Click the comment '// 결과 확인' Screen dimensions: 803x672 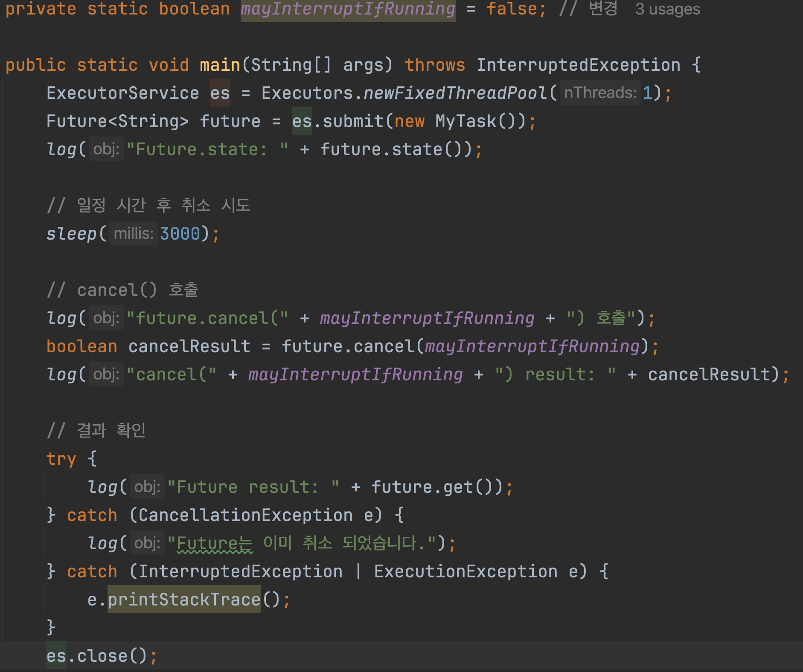[x=96, y=431]
